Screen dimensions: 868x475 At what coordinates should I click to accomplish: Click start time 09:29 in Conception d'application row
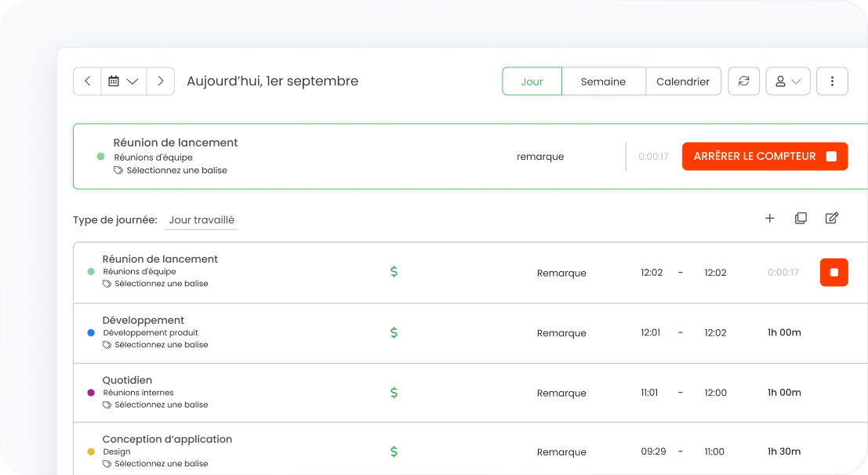click(653, 451)
